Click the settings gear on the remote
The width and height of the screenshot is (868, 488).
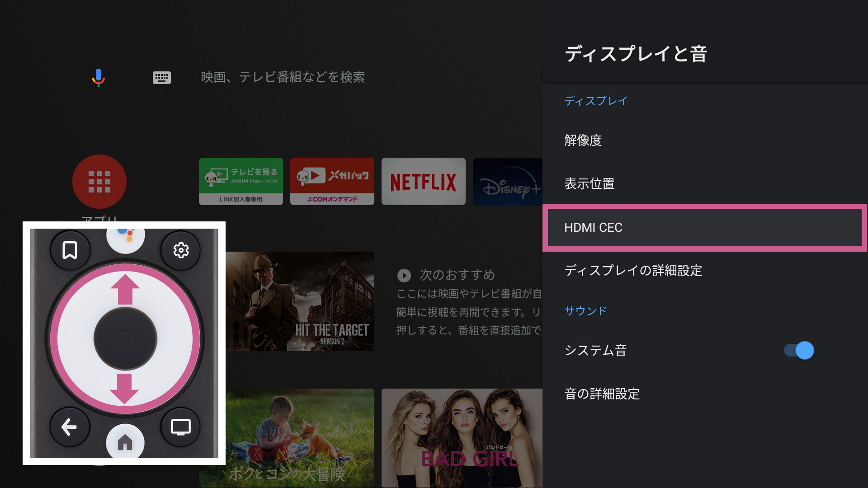pyautogui.click(x=181, y=250)
